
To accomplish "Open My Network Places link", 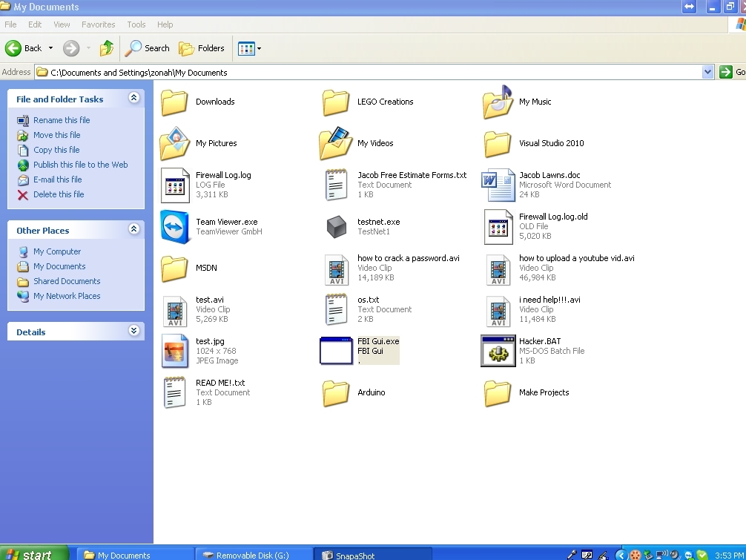I will coord(67,296).
